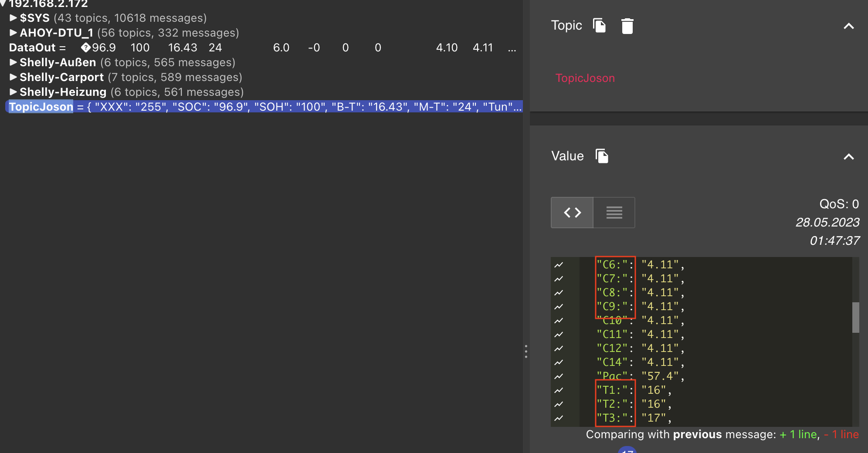Collapse the Value panel section
This screenshot has width=868, height=453.
[848, 157]
